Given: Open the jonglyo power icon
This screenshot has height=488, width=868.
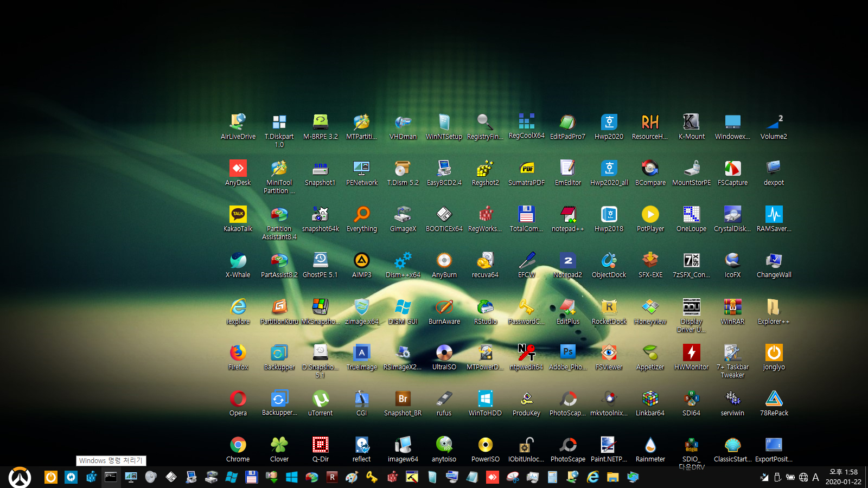Looking at the screenshot, I should (774, 357).
